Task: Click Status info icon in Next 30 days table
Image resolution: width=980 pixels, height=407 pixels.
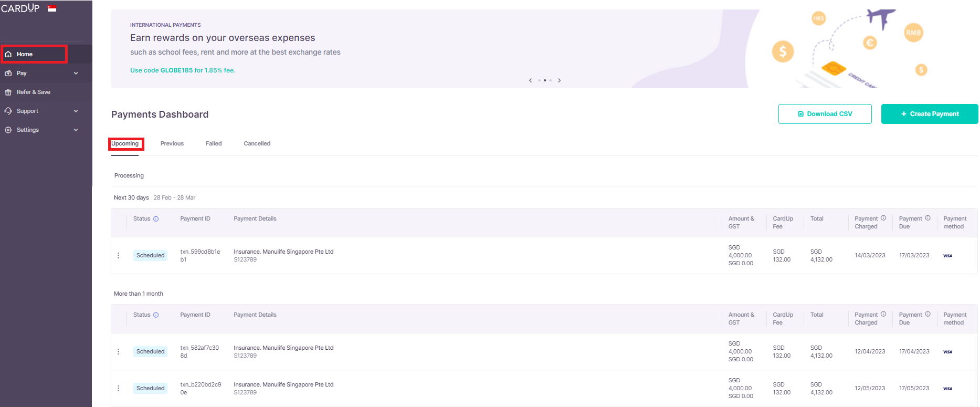Action: 156,219
